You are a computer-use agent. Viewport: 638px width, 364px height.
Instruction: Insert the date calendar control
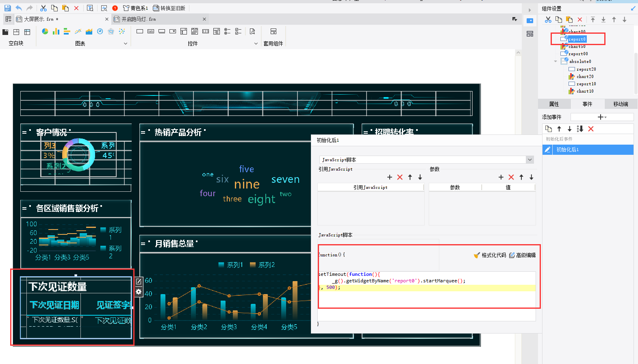[195, 31]
